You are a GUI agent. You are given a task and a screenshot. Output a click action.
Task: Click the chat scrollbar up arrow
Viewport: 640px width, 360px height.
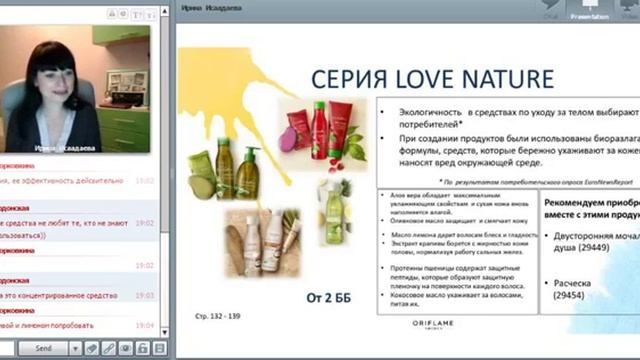[164, 11]
